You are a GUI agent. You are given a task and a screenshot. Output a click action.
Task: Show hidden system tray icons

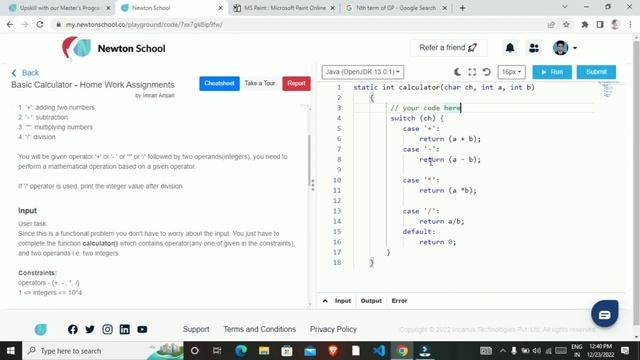pyautogui.click(x=503, y=351)
